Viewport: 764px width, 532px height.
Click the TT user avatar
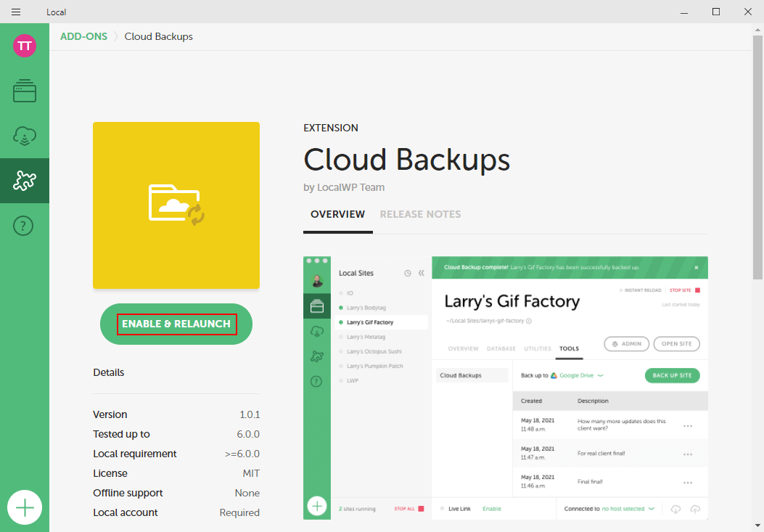pyautogui.click(x=25, y=46)
